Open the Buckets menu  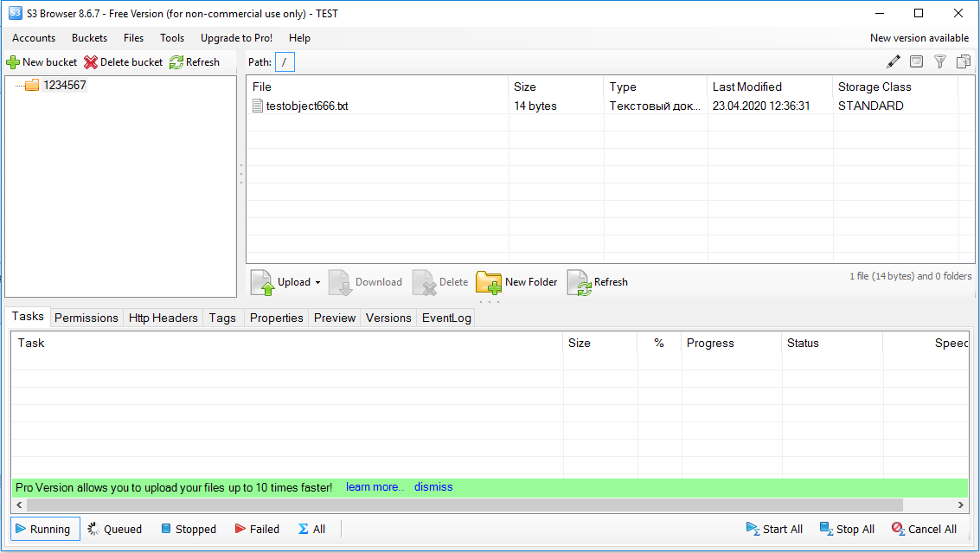pos(89,38)
